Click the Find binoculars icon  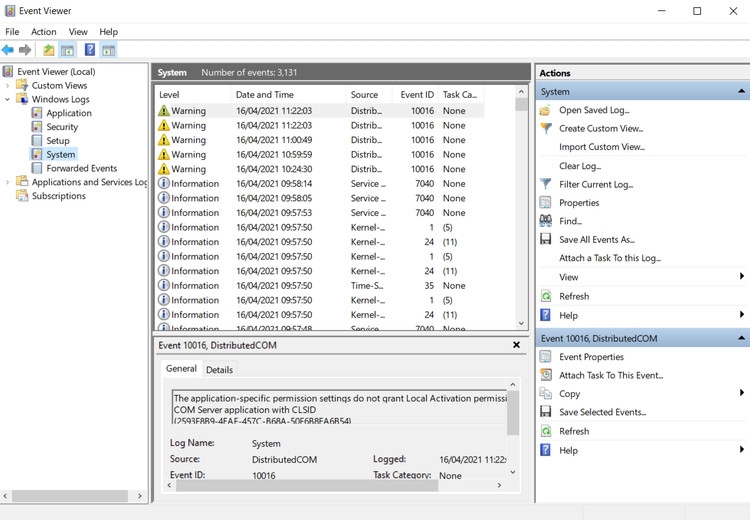[x=545, y=221]
